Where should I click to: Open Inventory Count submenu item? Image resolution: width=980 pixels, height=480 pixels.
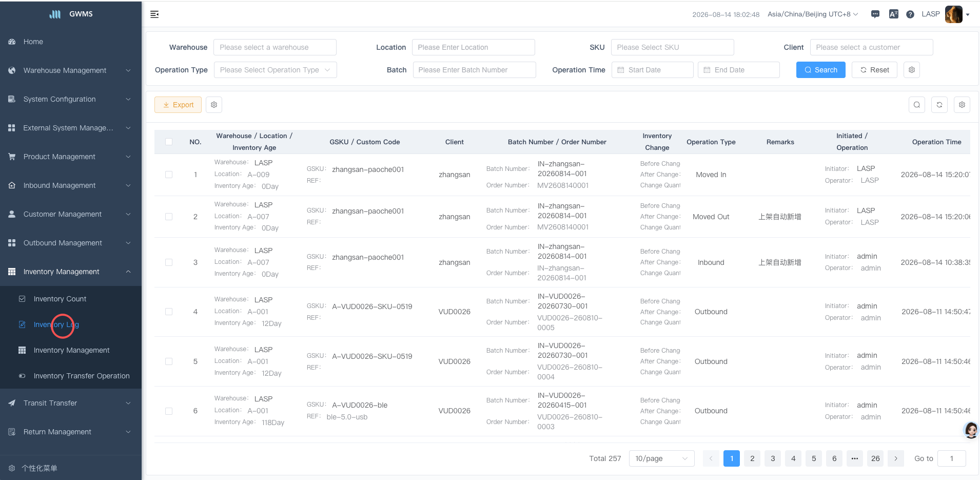pos(71,299)
